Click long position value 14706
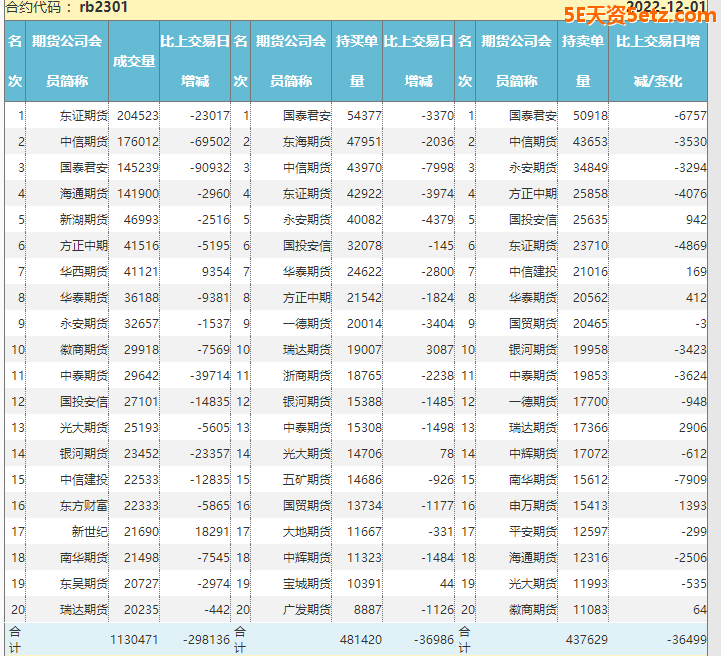This screenshot has width=721, height=656. pos(364,454)
